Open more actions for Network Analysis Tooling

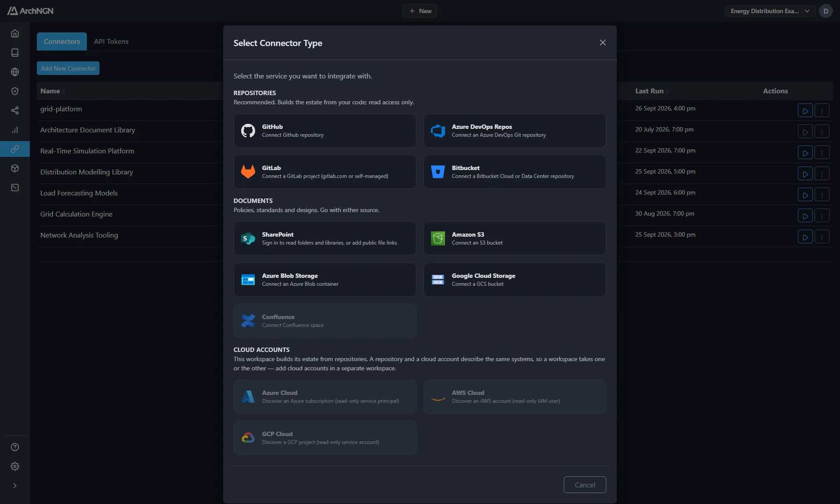click(x=822, y=237)
